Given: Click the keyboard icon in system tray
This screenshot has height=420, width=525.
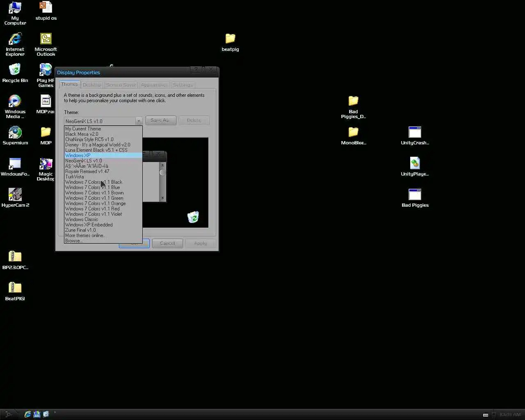Looking at the screenshot, I should pos(486,415).
